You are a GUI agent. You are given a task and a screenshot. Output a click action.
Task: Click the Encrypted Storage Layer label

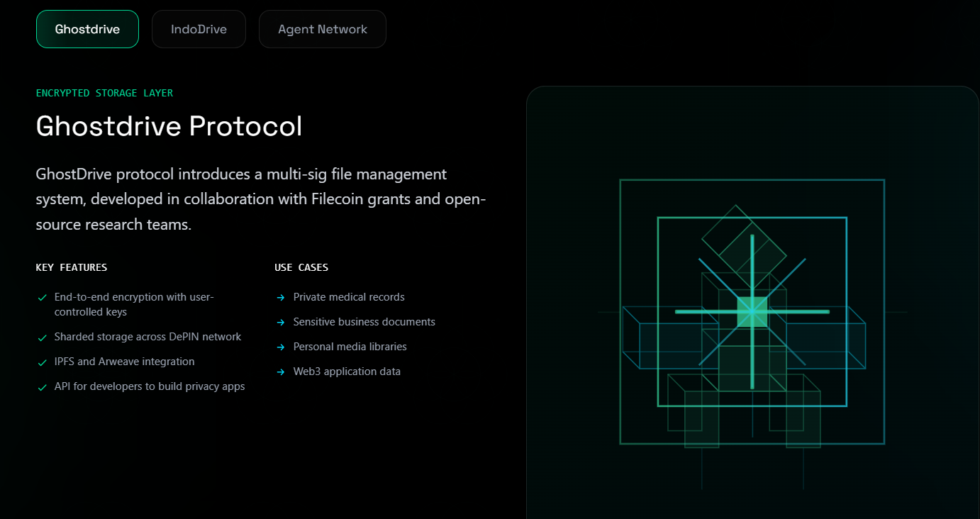(104, 93)
